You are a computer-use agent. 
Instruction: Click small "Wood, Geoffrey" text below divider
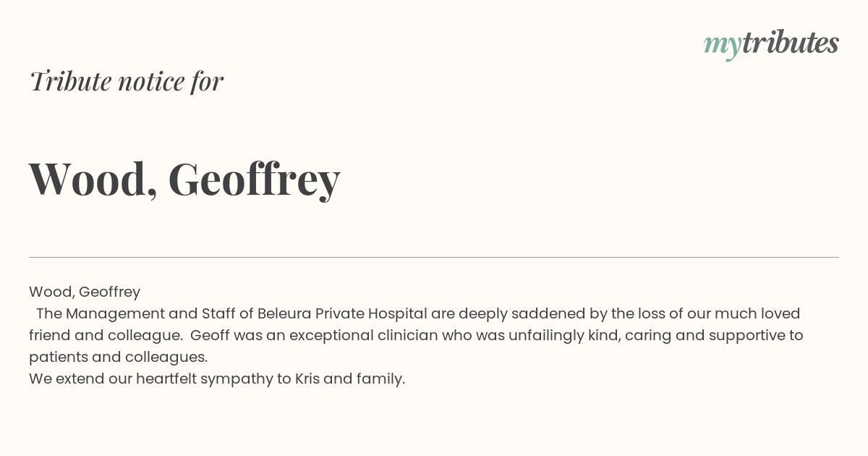[85, 292]
